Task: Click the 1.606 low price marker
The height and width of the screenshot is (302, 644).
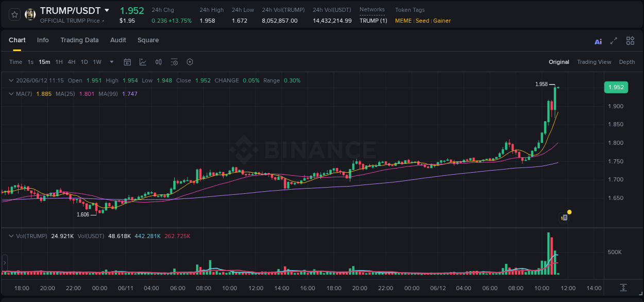Action: tap(83, 214)
